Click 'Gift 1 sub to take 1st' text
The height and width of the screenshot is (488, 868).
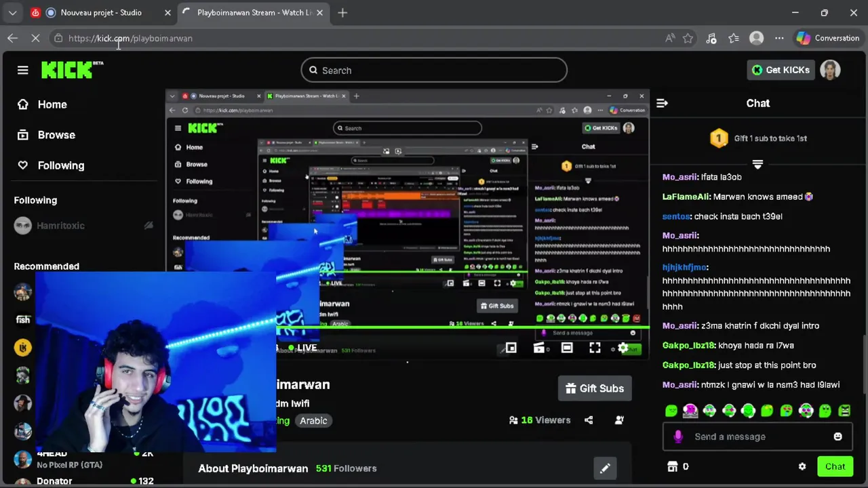(x=770, y=138)
